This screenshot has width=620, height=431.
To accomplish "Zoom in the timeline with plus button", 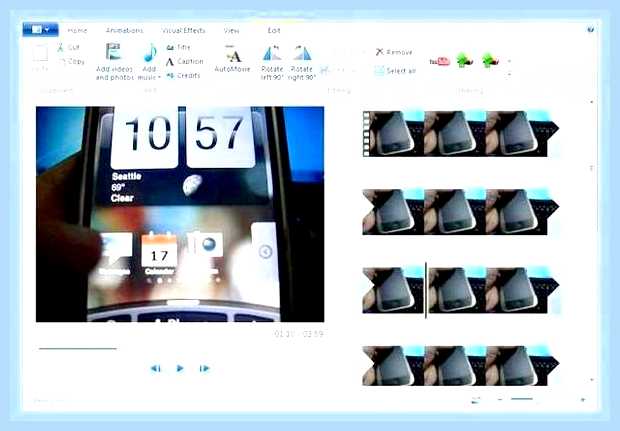I will click(583, 400).
